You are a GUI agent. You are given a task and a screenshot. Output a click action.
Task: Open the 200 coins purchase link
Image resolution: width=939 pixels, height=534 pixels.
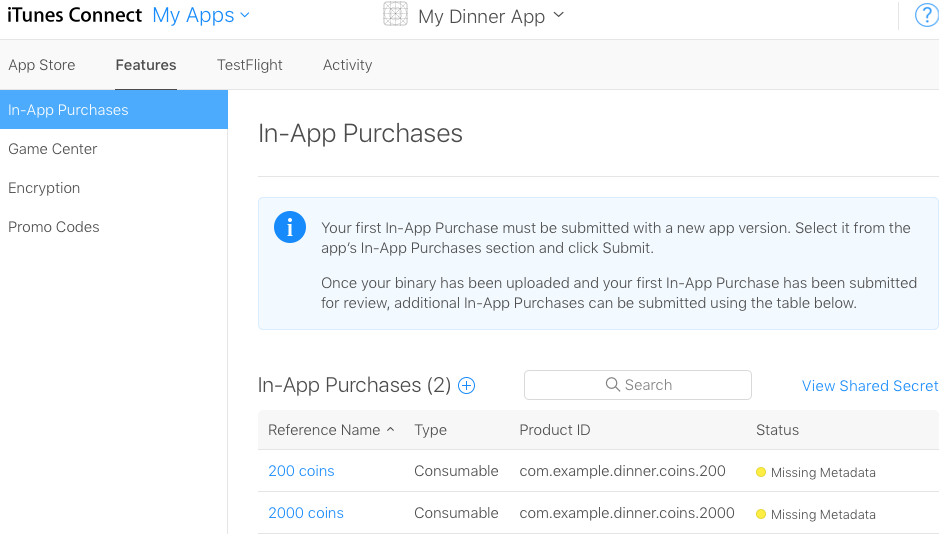[301, 471]
